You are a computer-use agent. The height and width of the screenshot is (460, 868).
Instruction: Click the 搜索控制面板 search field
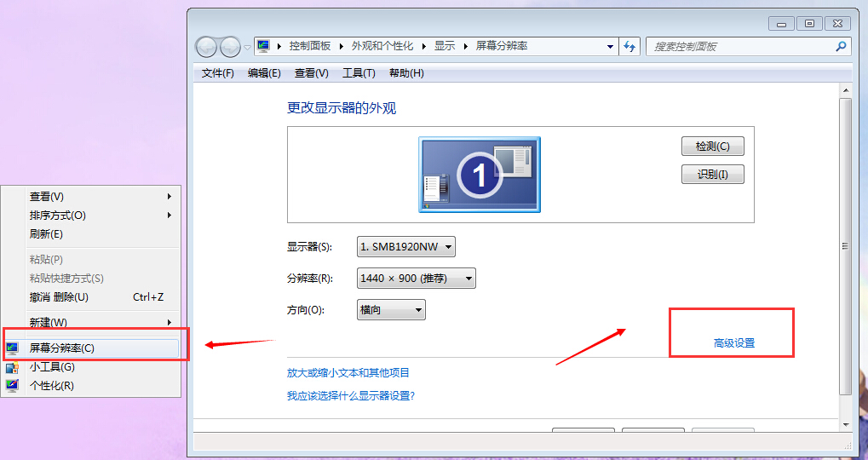742,47
